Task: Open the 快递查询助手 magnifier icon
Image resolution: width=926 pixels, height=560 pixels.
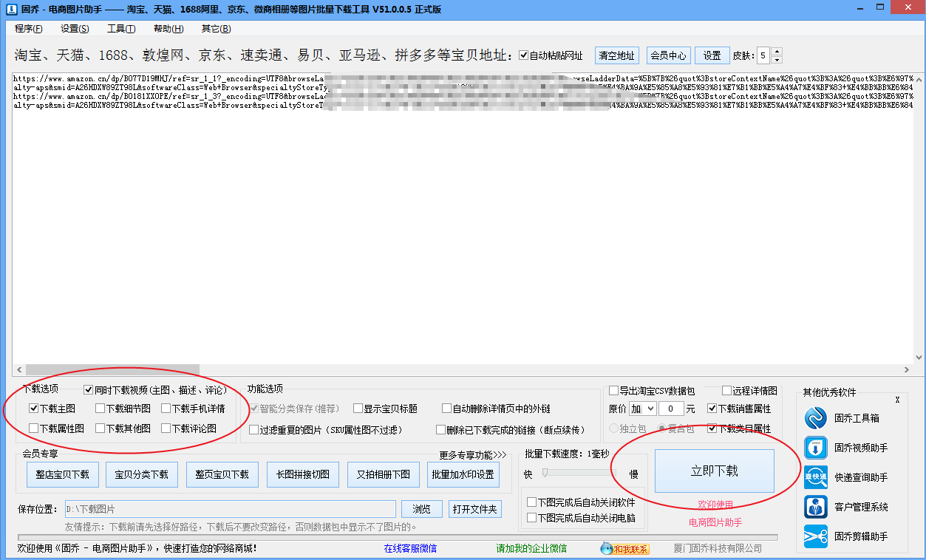Action: [816, 477]
